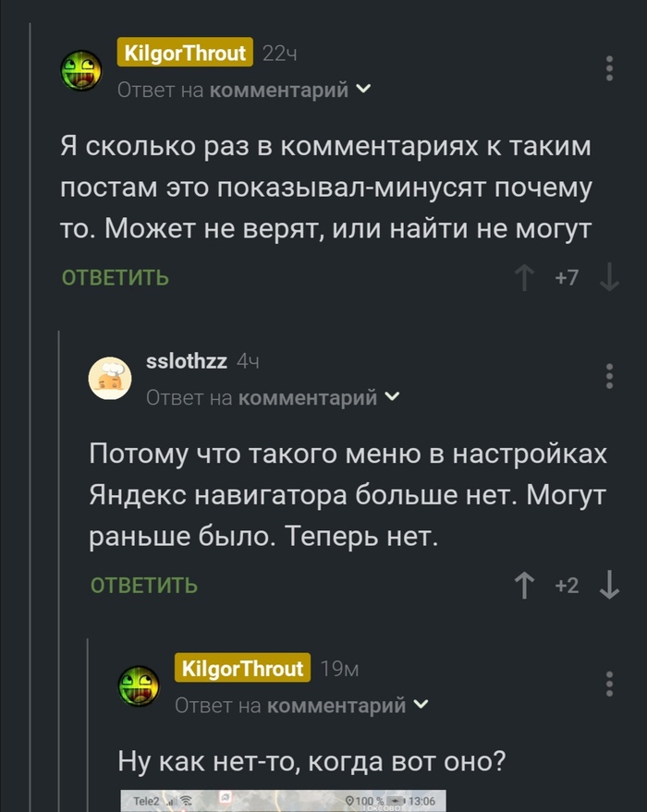The height and width of the screenshot is (812, 647).
Task: Expand parent comment chevron under top KilgorThrout
Action: click(x=363, y=90)
